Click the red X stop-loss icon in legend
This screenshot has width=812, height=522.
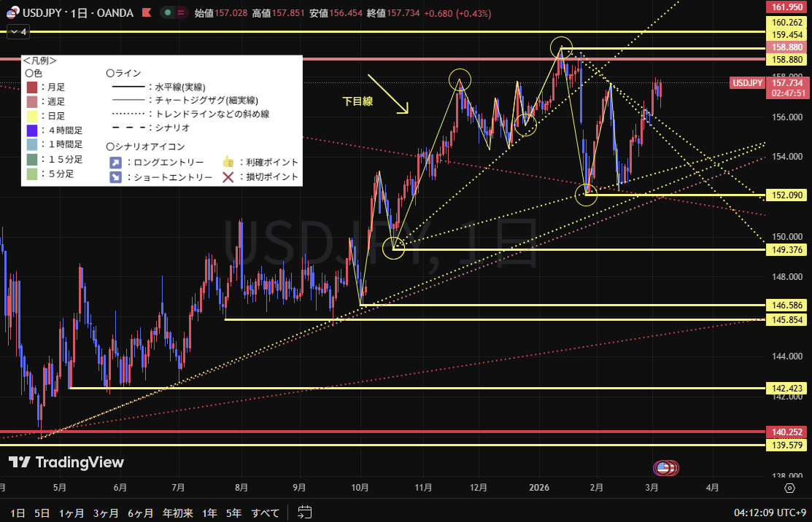point(228,177)
